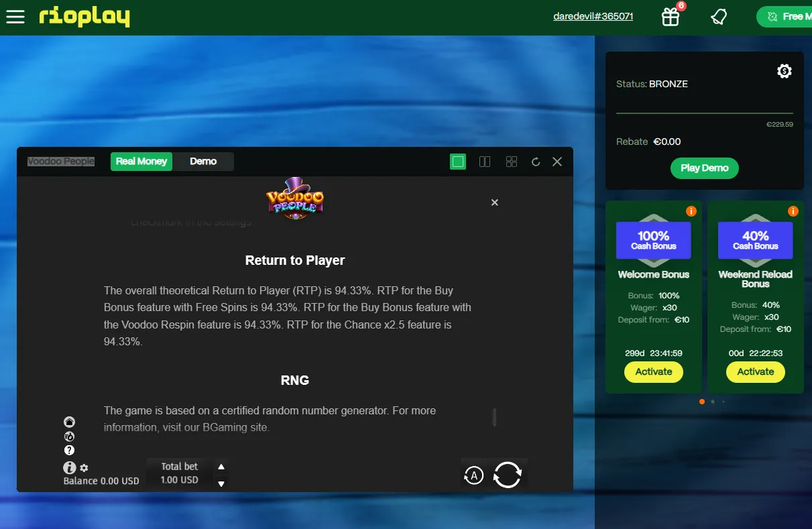Click the Return to Player heading
Screen dimensions: 812x529
click(x=295, y=260)
